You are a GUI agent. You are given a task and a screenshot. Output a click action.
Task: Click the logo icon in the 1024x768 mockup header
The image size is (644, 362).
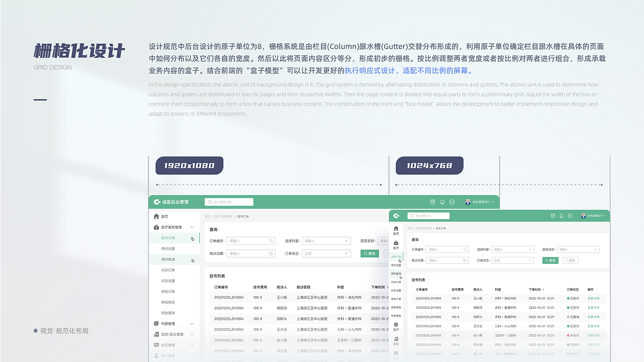coord(396,216)
